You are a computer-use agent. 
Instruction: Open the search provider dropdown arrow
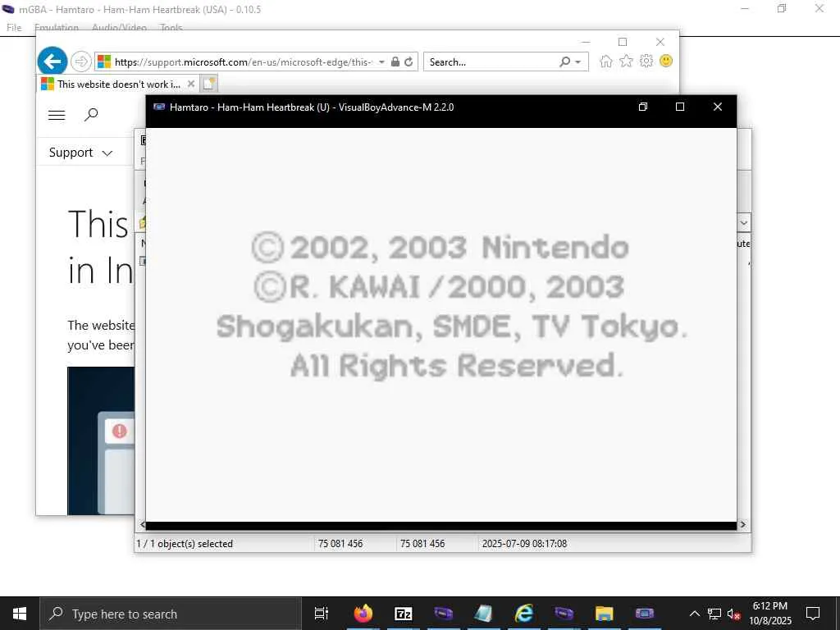(x=577, y=62)
